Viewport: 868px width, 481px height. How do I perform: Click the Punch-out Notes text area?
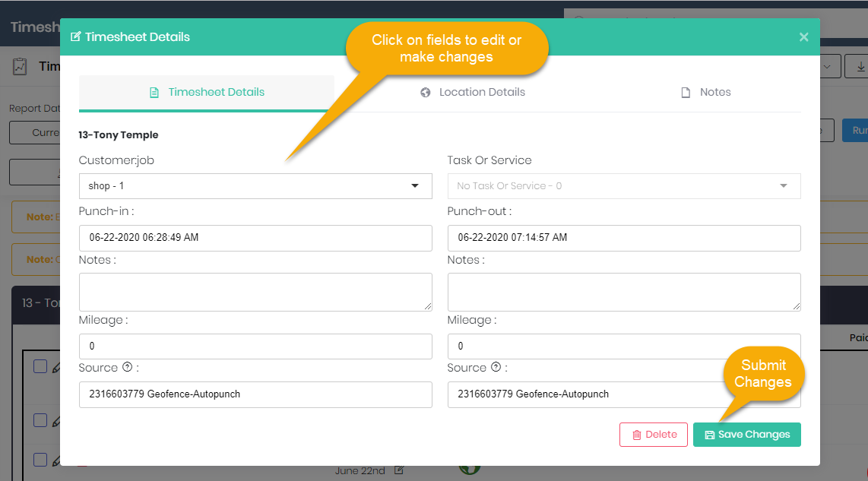[623, 292]
